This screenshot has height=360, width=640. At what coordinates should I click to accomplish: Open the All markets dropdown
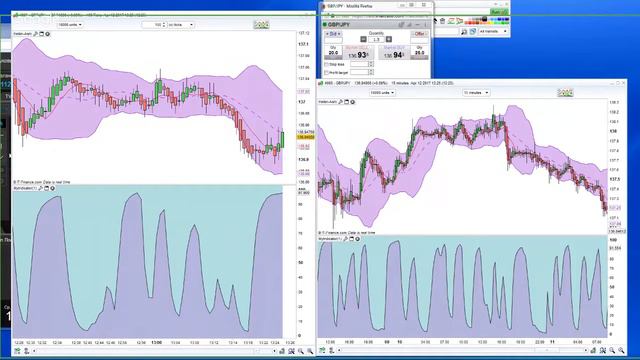(x=493, y=31)
